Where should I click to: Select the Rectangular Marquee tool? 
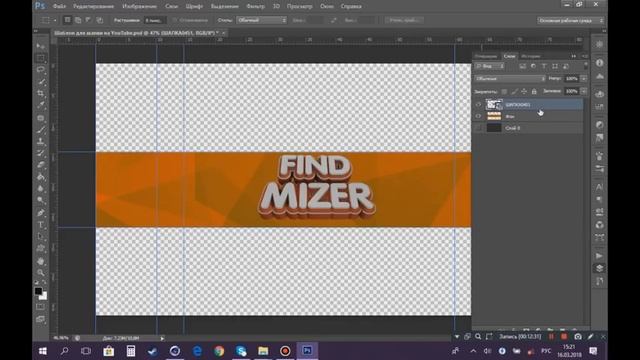40,58
